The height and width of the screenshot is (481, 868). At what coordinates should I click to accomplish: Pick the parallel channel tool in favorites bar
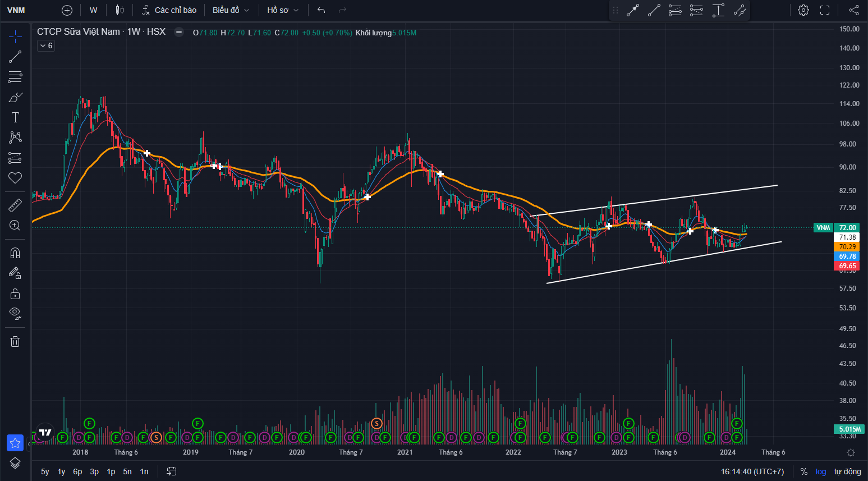(740, 10)
